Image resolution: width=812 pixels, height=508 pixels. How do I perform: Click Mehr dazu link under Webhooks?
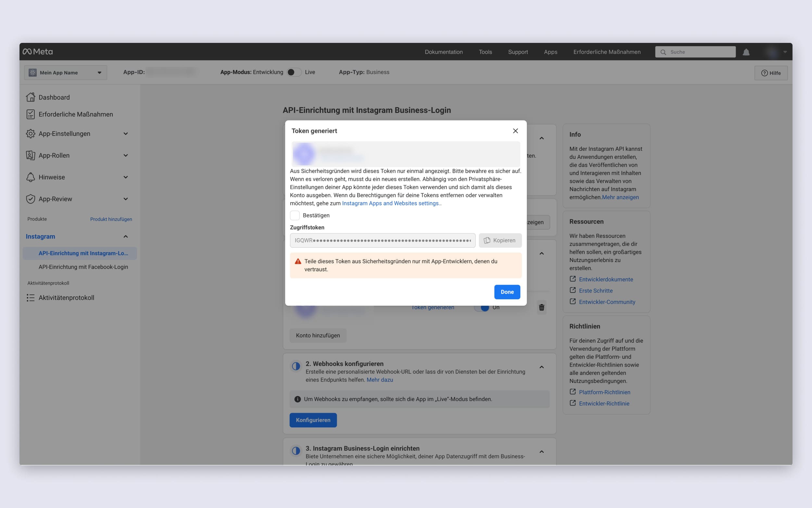[x=380, y=380]
